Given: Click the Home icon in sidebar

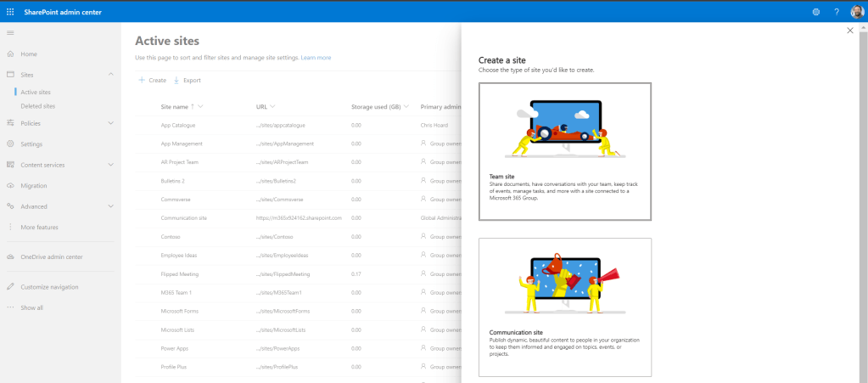Looking at the screenshot, I should [x=10, y=54].
